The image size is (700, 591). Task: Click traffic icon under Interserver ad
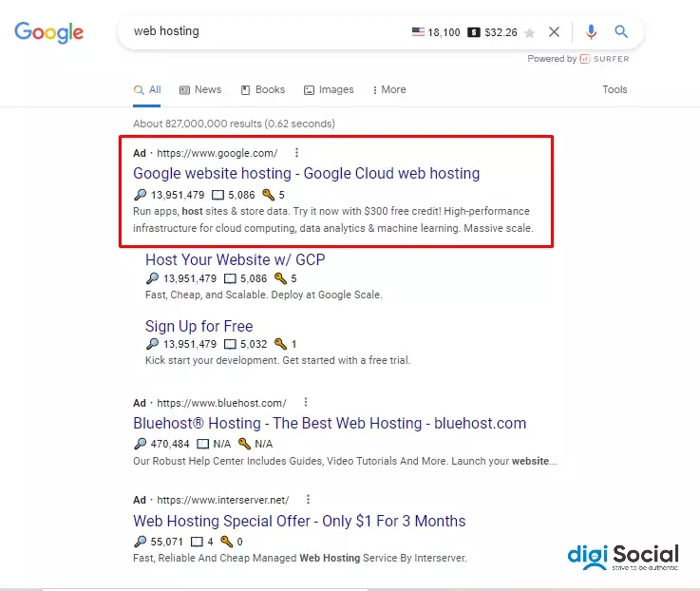coord(141,542)
